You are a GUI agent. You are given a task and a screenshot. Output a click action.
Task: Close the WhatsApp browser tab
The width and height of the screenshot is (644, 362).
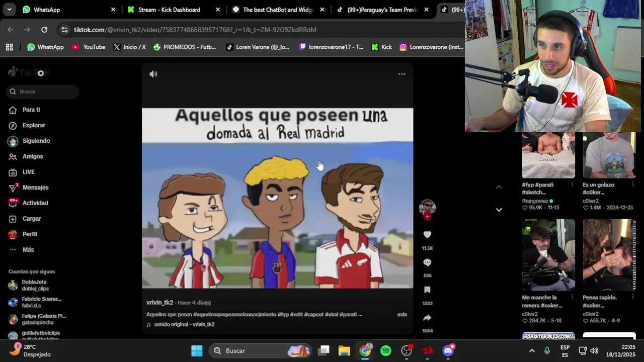pyautogui.click(x=113, y=10)
